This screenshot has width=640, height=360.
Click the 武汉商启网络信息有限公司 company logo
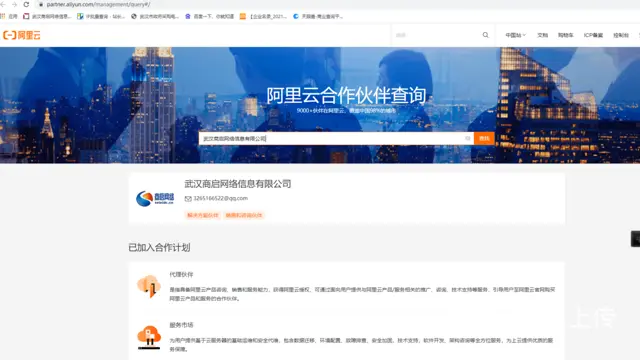click(155, 198)
